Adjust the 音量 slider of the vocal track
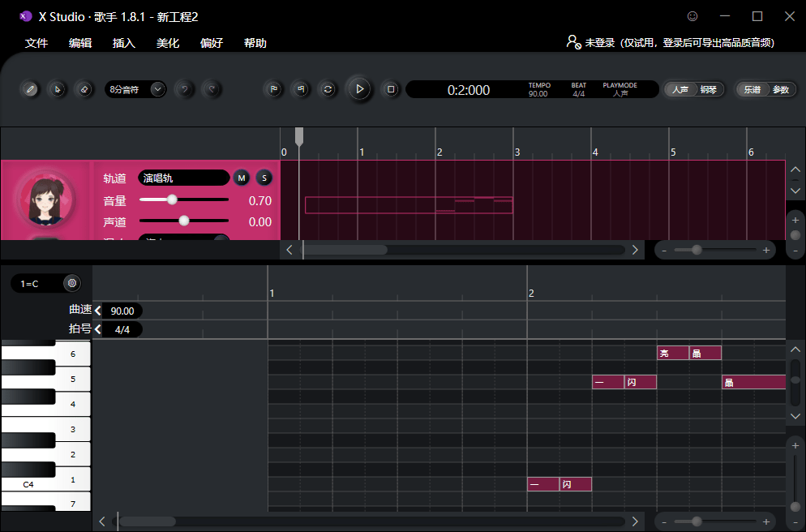Screen dimensions: 806x532 pyautogui.click(x=172, y=200)
